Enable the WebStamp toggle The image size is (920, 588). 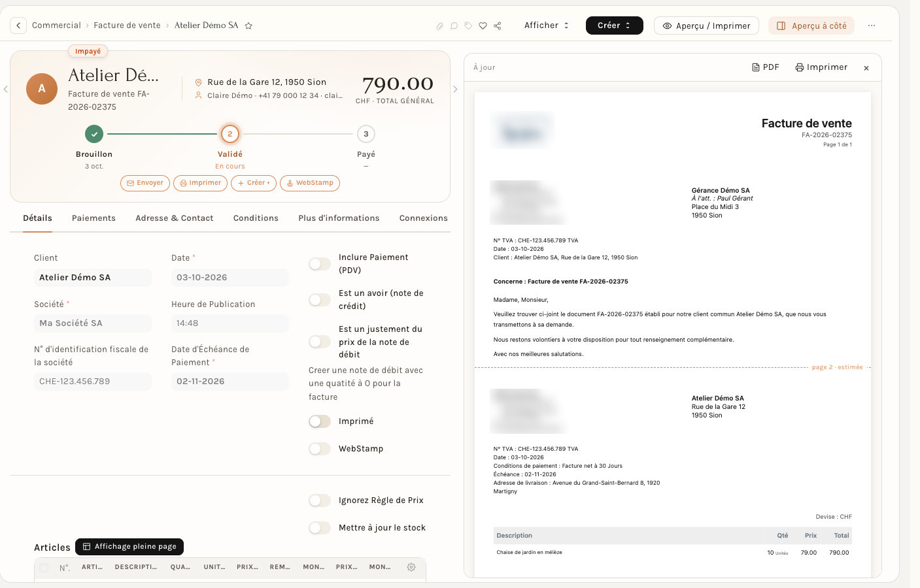(320, 449)
